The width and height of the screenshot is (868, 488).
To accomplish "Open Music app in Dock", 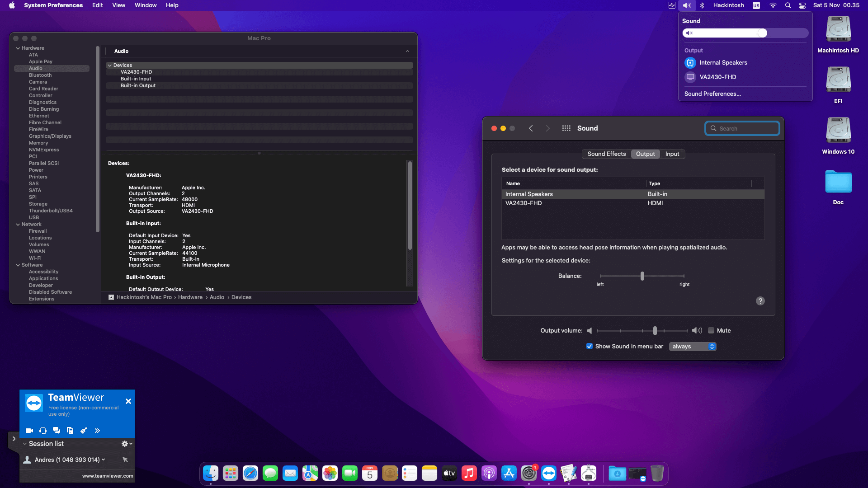I will coord(469,473).
